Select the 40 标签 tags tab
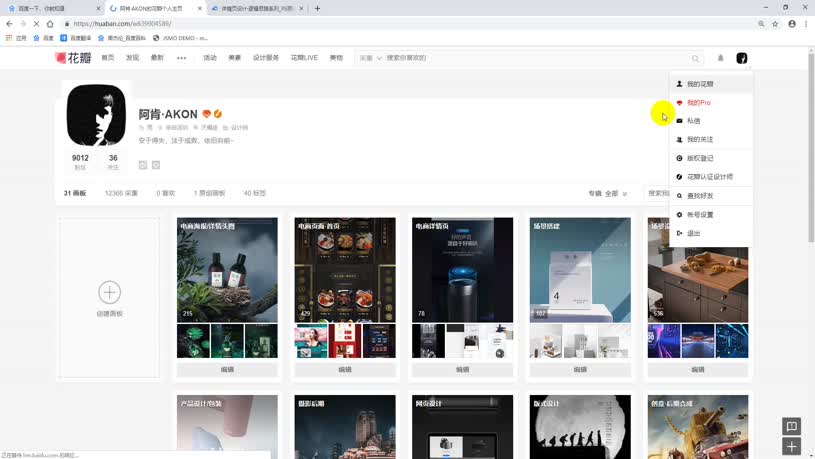This screenshot has width=815, height=459. click(x=255, y=193)
